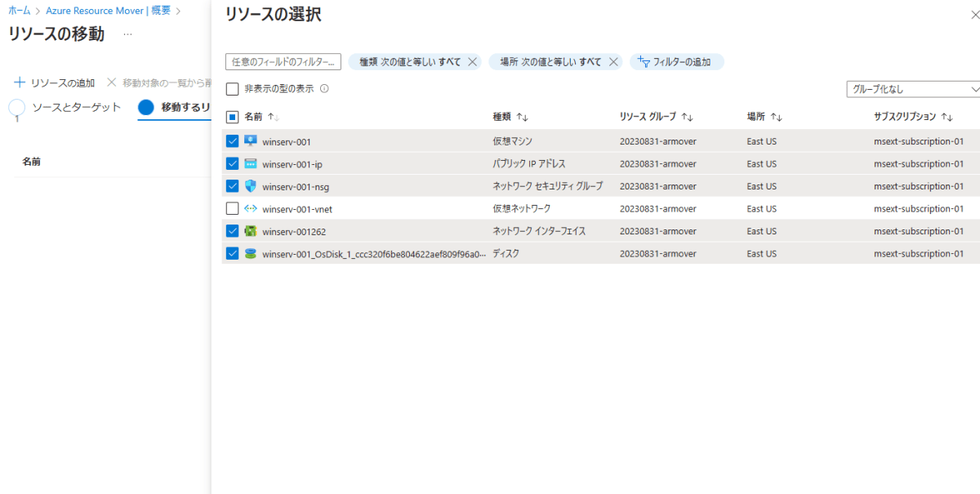Click the 仮想マシン type cell
980x494 pixels.
coord(513,141)
